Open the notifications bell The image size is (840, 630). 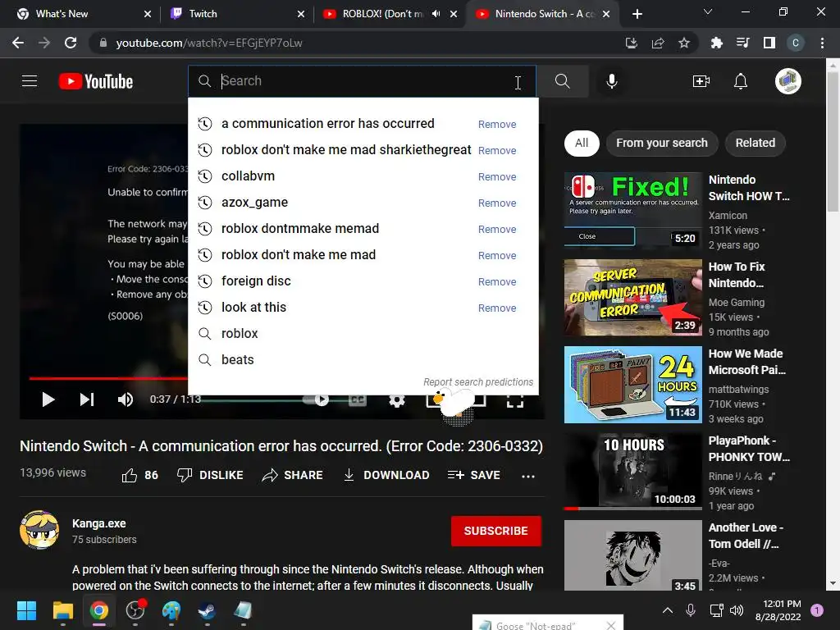tap(741, 81)
